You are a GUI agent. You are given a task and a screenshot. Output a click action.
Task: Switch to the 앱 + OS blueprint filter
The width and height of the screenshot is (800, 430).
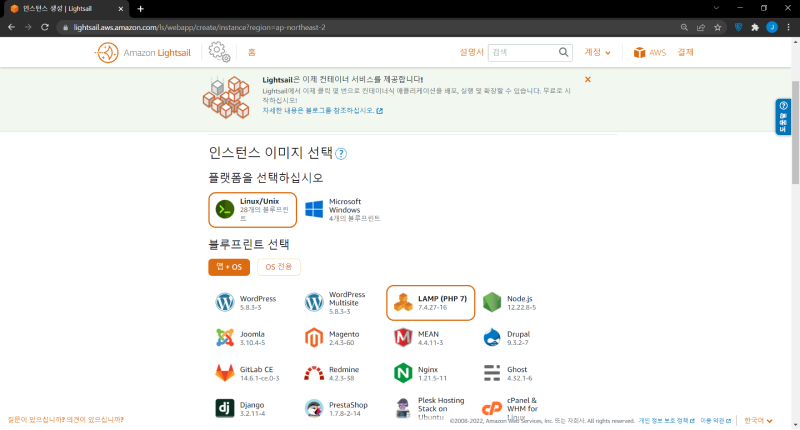click(229, 267)
